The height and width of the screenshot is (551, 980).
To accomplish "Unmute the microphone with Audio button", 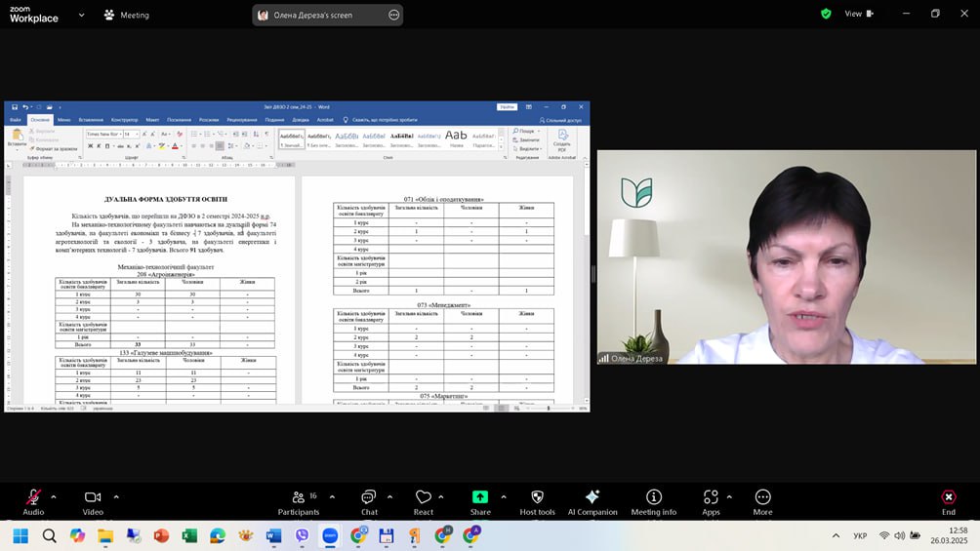I will coord(33,498).
